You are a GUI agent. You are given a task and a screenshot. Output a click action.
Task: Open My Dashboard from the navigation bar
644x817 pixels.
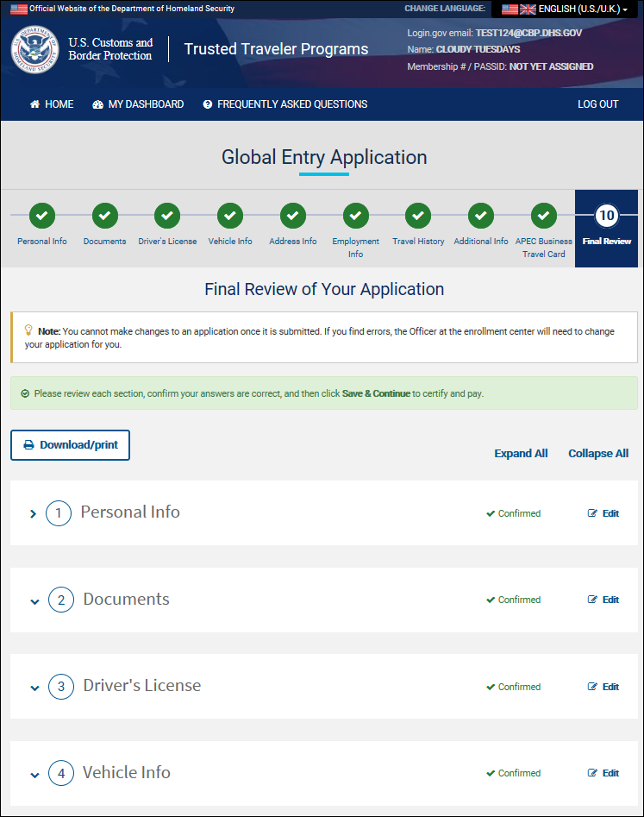(x=138, y=104)
